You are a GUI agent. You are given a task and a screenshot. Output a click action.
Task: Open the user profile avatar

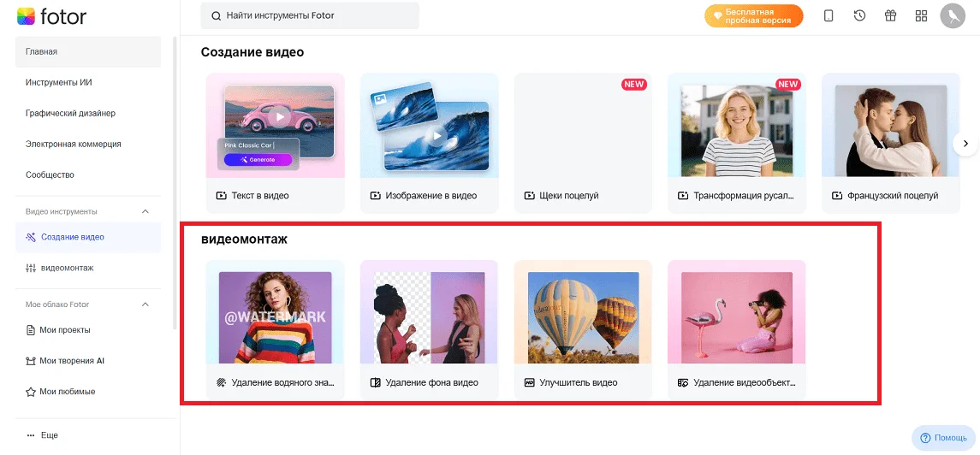[x=953, y=16]
